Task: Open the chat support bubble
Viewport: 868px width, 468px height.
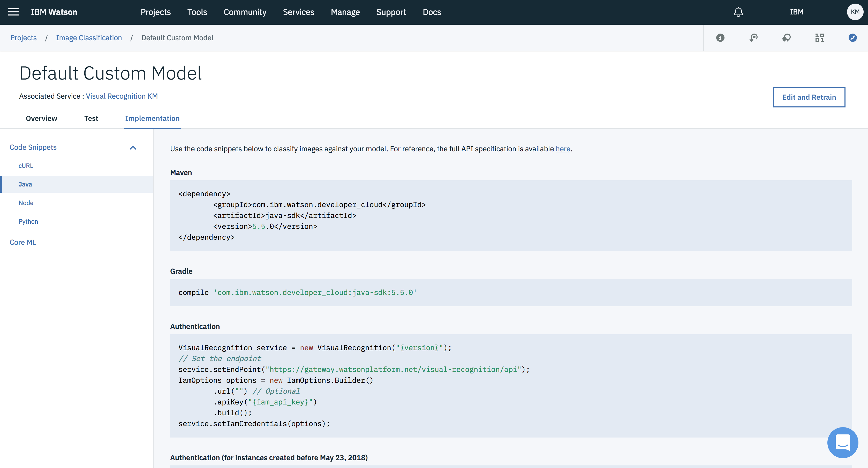Action: click(842, 442)
